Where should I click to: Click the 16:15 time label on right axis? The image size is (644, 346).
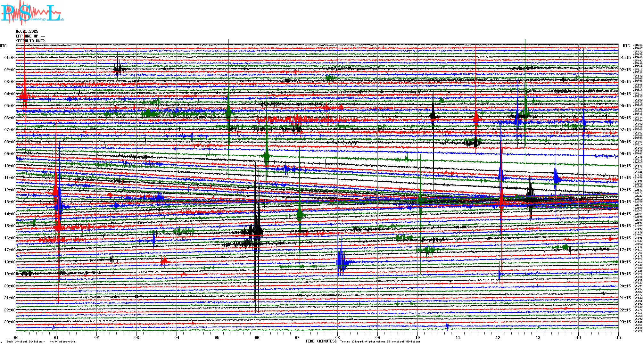[625, 238]
